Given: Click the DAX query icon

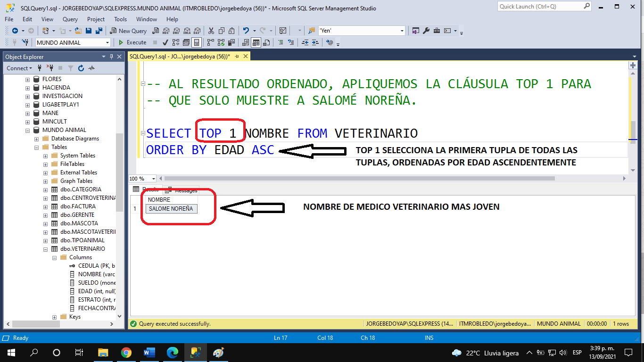Looking at the screenshot, I should (x=197, y=31).
